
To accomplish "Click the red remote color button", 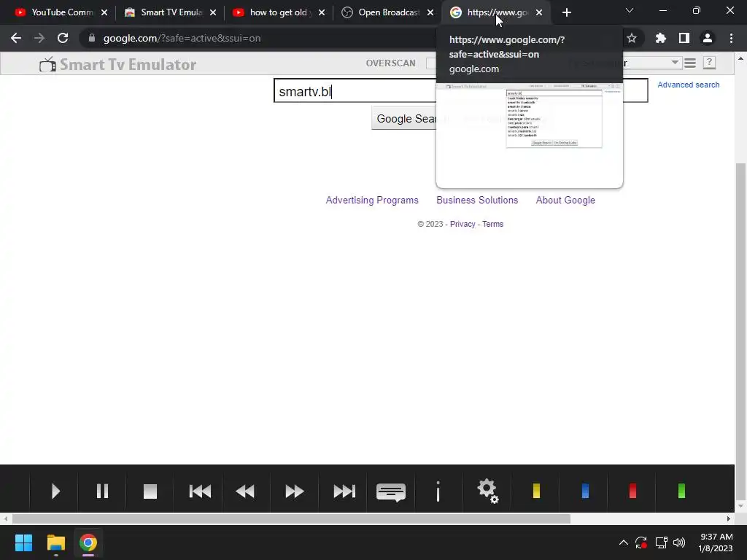I will pyautogui.click(x=632, y=491).
